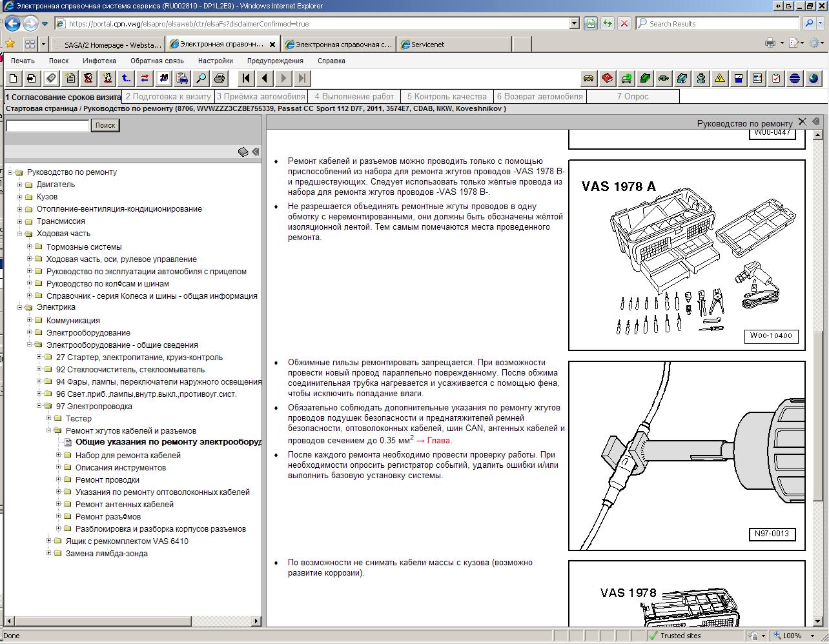Click the green car outline icon

pos(663,78)
